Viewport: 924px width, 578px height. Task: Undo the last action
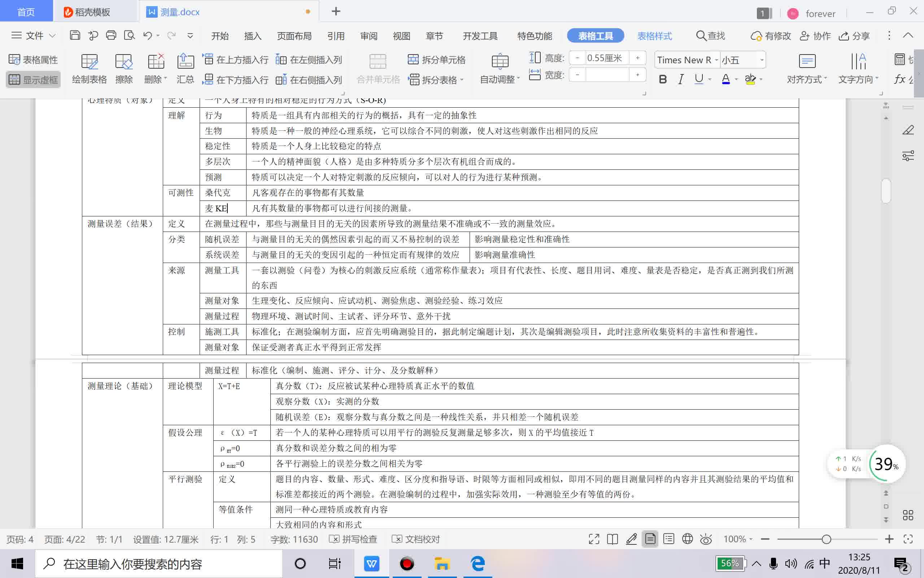(147, 35)
